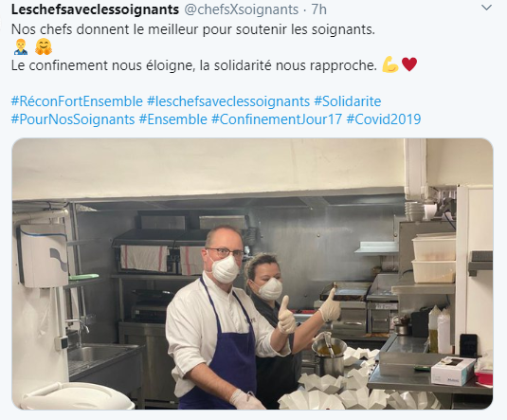Click the chef's thumbs-up in the photo
The width and height of the screenshot is (507, 420).
tap(286, 315)
